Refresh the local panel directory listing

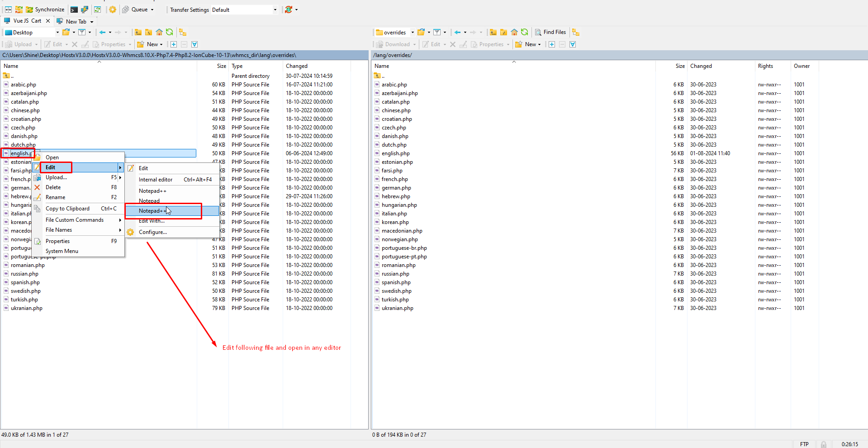[170, 32]
